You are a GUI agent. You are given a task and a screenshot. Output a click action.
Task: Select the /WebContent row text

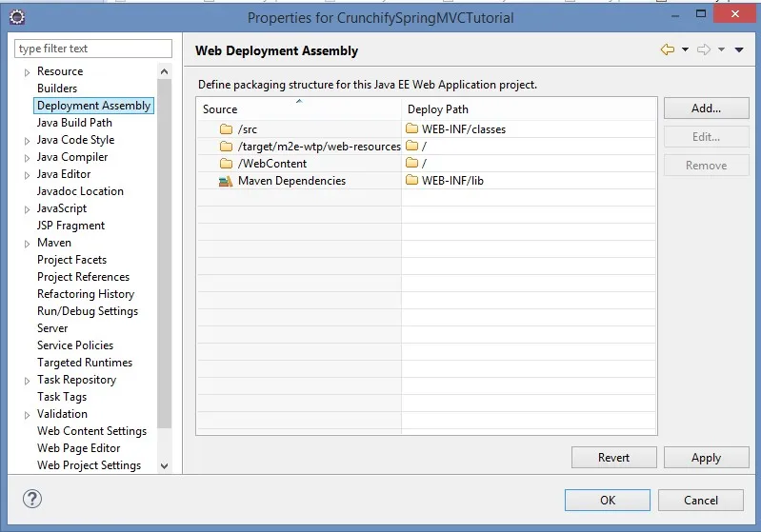click(272, 164)
